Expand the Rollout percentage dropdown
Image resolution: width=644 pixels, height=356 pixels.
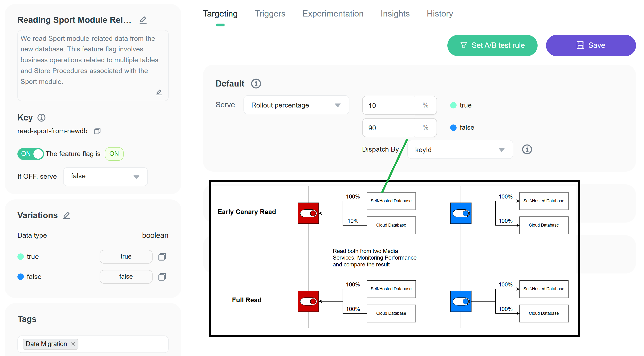[296, 105]
